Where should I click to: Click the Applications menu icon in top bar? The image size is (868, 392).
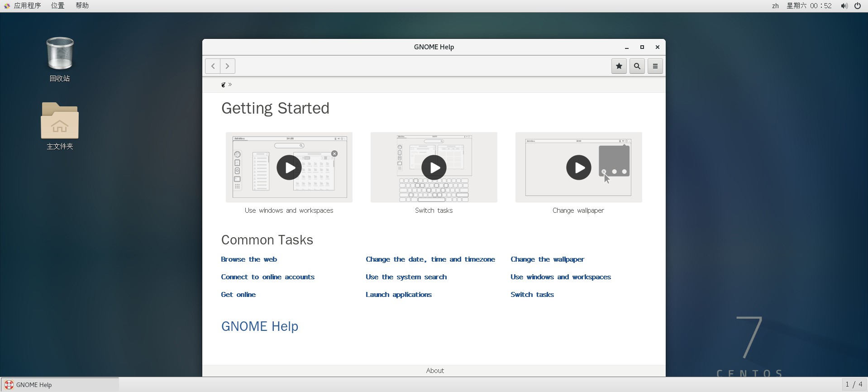coord(7,6)
